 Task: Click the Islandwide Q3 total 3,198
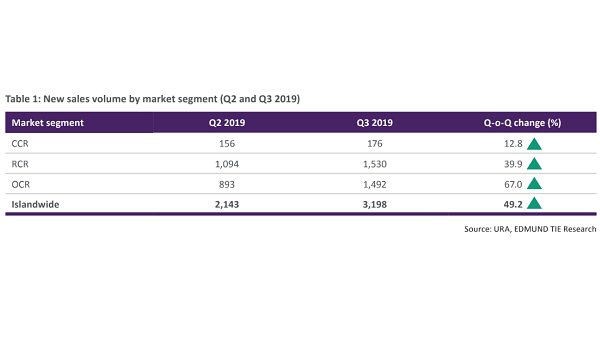click(375, 204)
